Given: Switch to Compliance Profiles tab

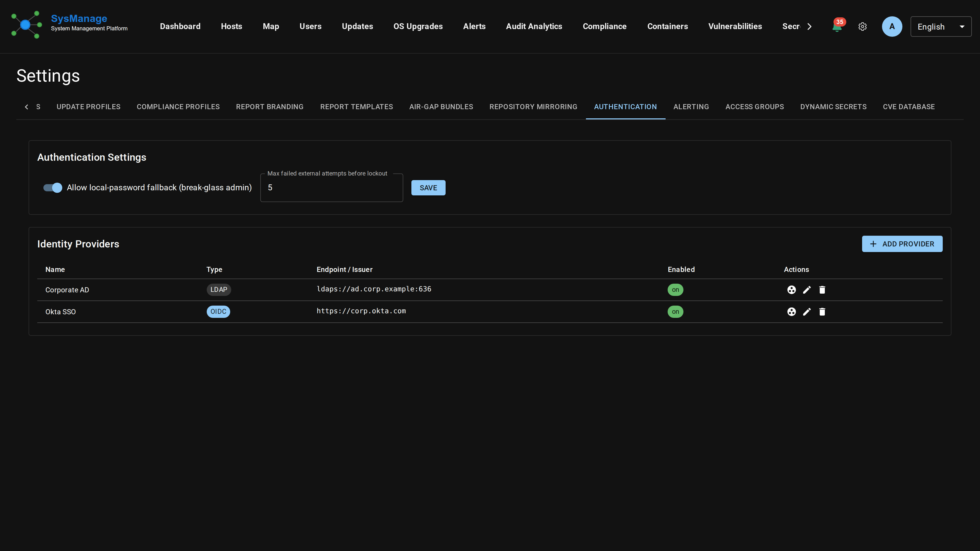Looking at the screenshot, I should 178,107.
